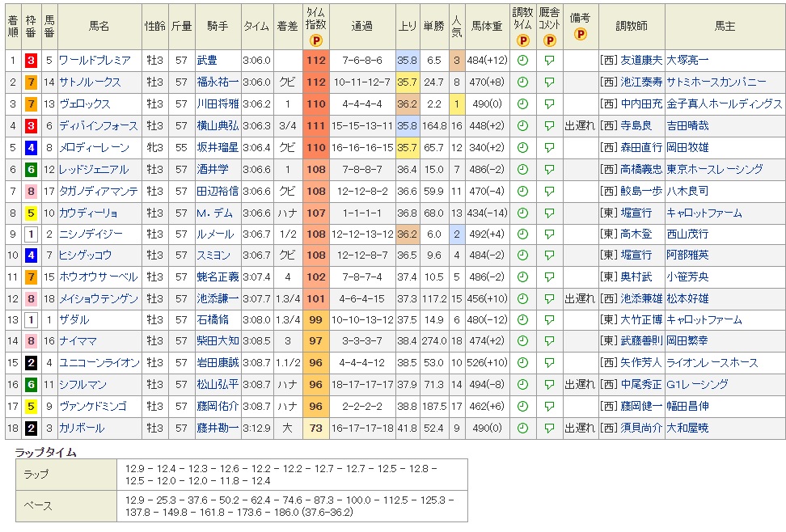Open owner link キャロットファーム in カウディーリョ row
786x532 pixels.
pyautogui.click(x=704, y=213)
